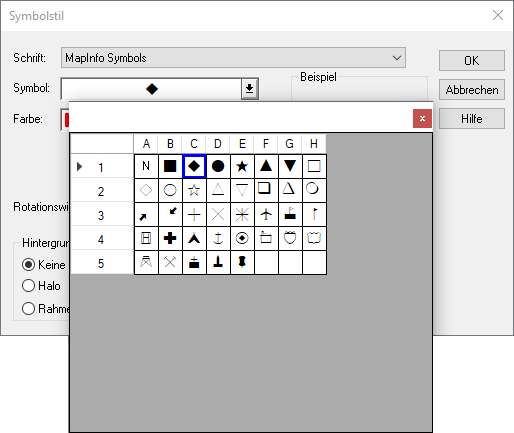Select the asterisk symbol in row 3
The width and height of the screenshot is (514, 433).
point(242,214)
